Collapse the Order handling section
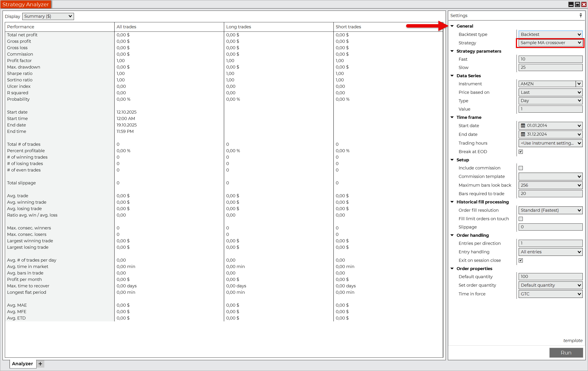This screenshot has height=371, width=588. click(452, 235)
